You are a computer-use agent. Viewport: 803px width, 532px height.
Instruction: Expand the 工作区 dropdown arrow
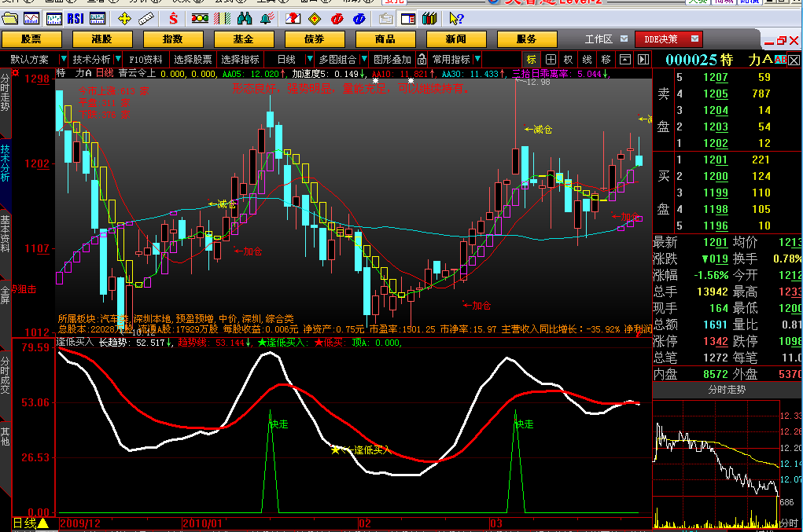point(624,39)
